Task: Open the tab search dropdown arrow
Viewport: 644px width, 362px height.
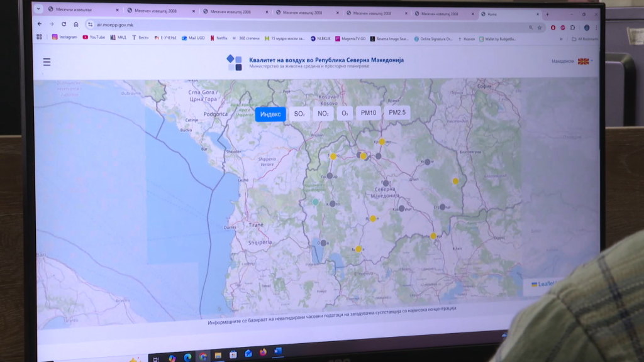Action: pos(39,9)
